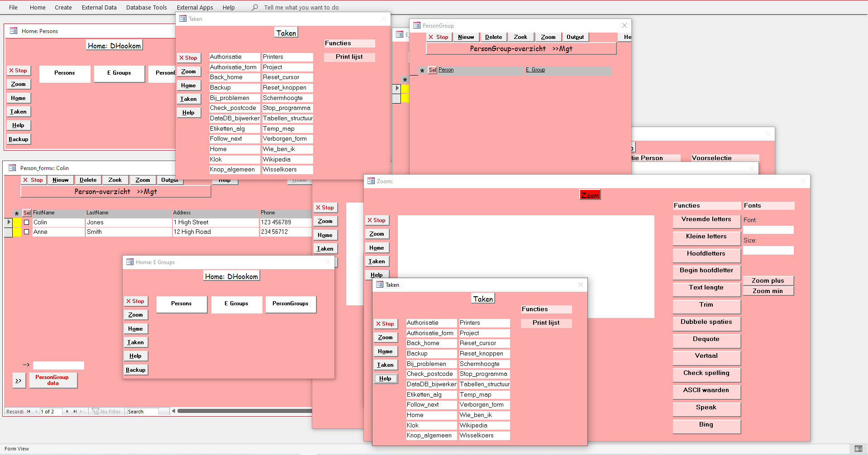Image resolution: width=868 pixels, height=455 pixels.
Task: Tick the checkbox next to Colin
Action: point(27,223)
